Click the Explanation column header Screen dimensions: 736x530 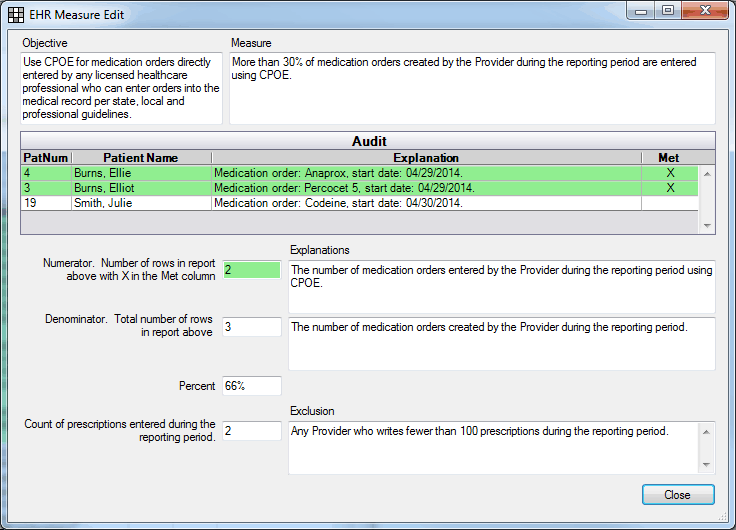point(426,158)
